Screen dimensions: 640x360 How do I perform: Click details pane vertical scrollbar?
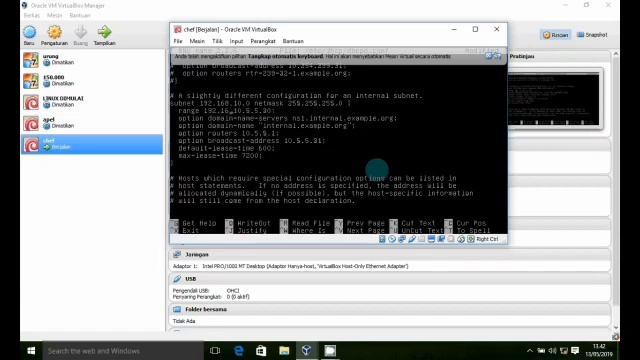tap(616, 190)
